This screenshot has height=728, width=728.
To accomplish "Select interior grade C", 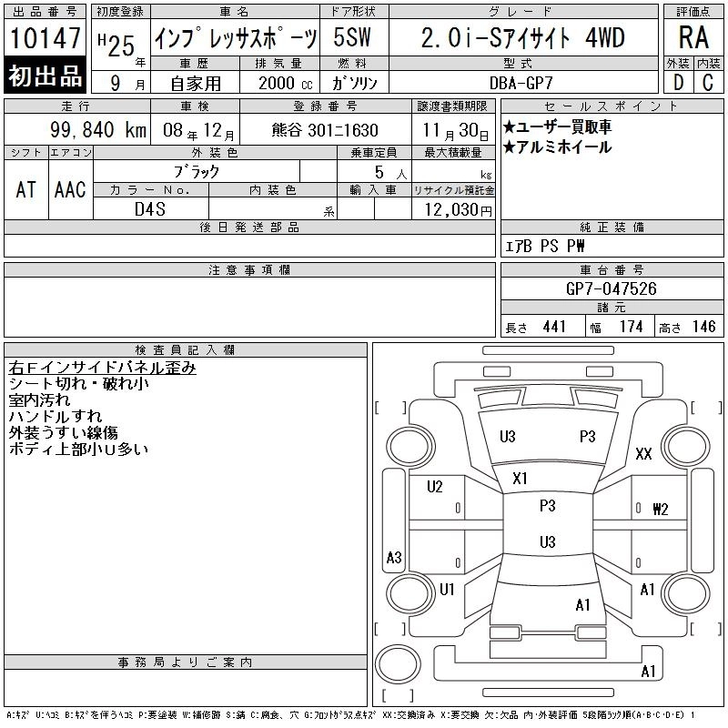I will [x=708, y=83].
